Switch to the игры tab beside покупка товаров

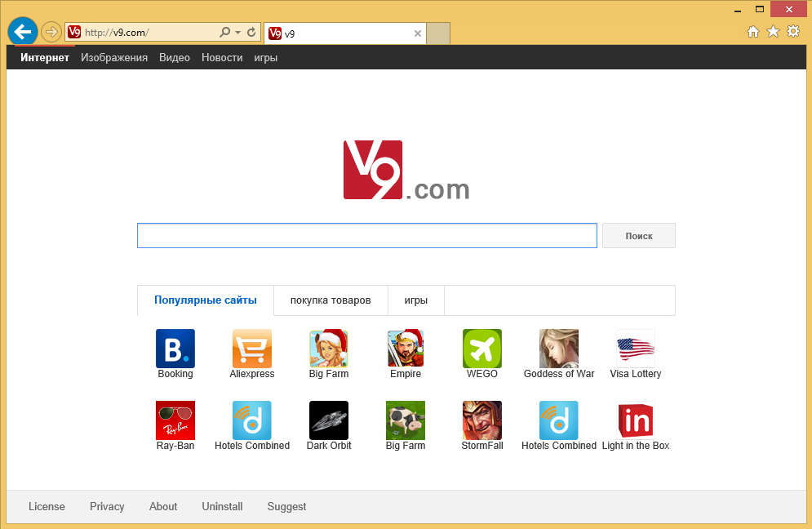pos(416,300)
